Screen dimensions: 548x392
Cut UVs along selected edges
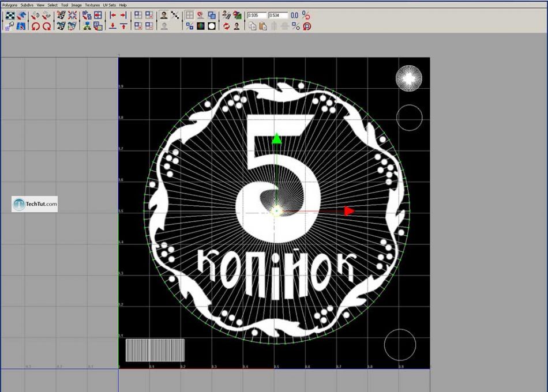62,16
